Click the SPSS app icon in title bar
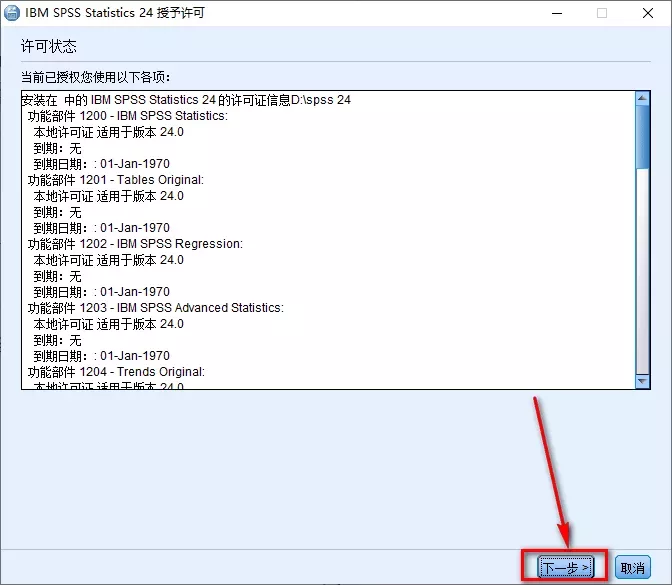The image size is (672, 585). (x=13, y=13)
